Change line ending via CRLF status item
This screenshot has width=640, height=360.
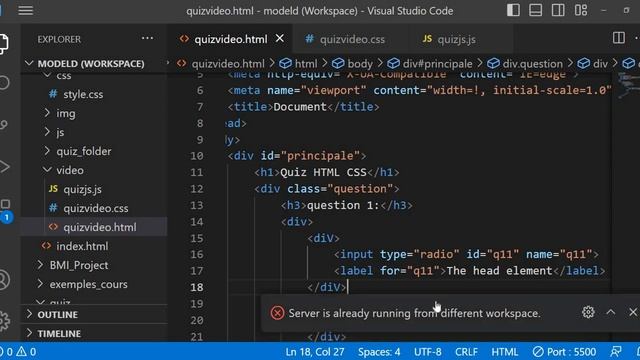[x=466, y=352]
